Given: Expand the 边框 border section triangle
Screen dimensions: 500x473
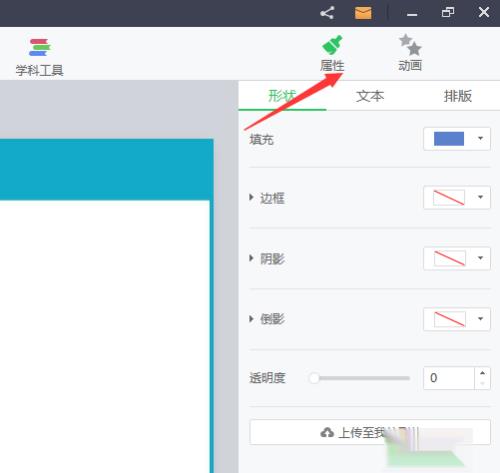Looking at the screenshot, I should tap(251, 197).
